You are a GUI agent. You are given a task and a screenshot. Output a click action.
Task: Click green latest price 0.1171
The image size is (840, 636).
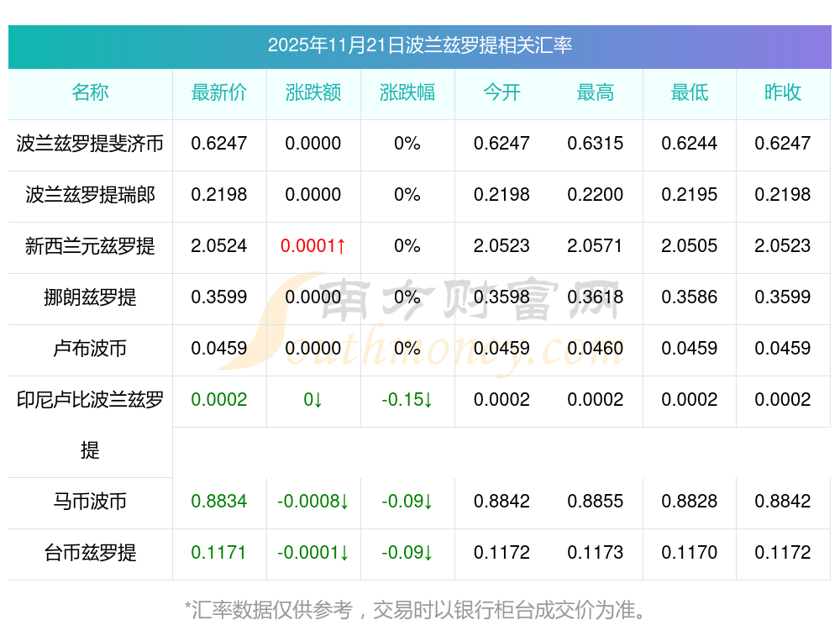(219, 553)
